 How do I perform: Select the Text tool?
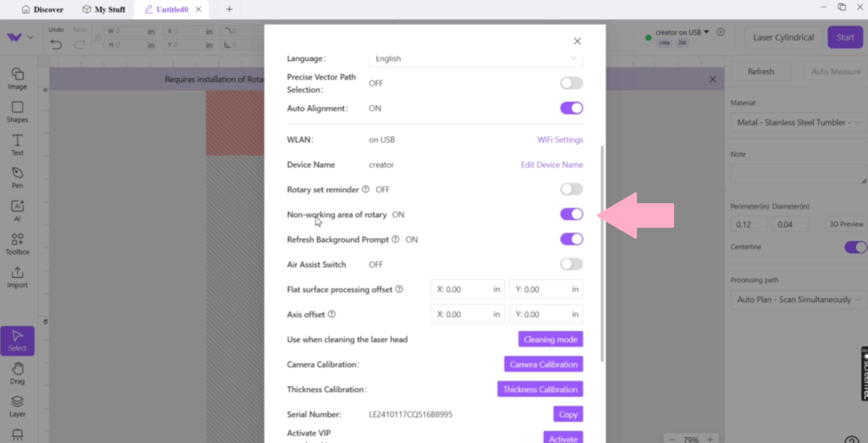(17, 144)
